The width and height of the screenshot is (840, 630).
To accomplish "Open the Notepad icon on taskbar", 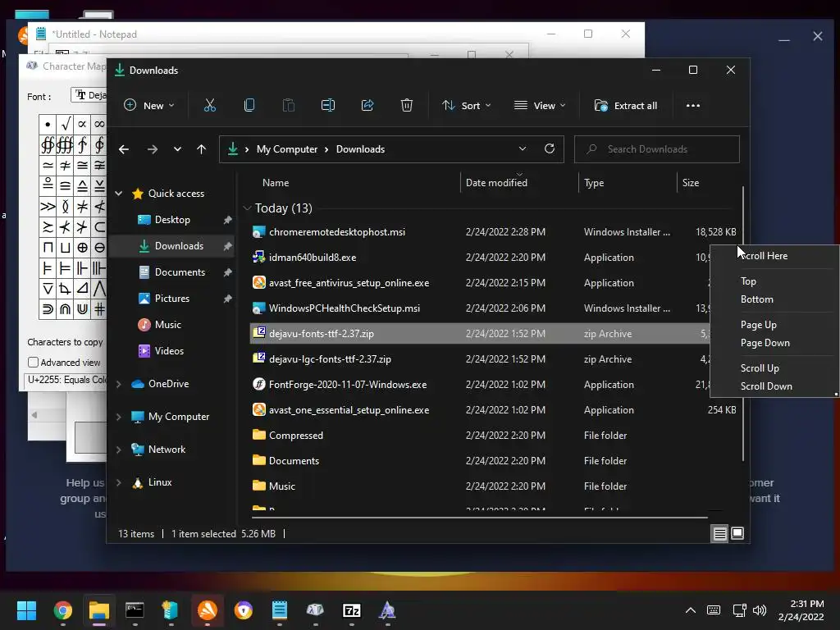I will pyautogui.click(x=280, y=610).
